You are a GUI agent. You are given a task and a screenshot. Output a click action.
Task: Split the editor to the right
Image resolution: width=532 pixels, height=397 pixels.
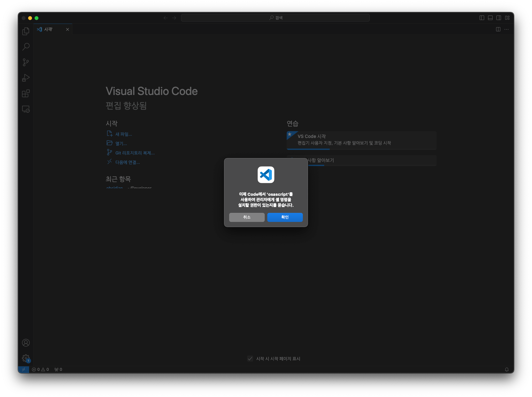498,29
